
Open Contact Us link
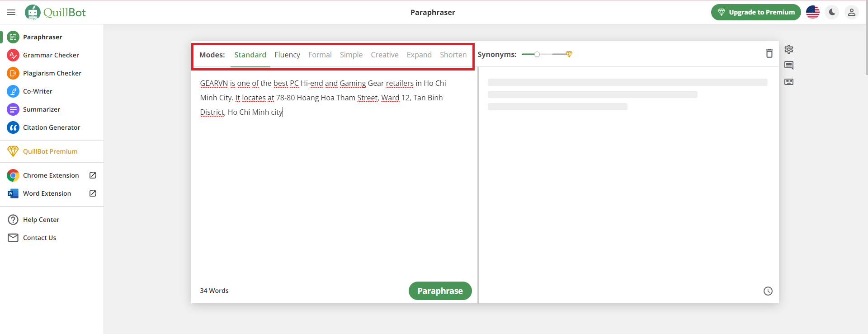point(40,238)
